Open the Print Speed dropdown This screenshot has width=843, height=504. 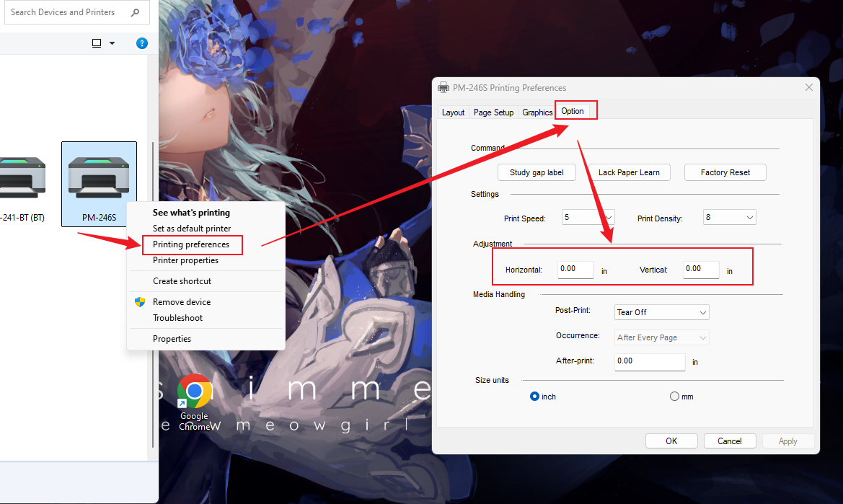(x=588, y=217)
